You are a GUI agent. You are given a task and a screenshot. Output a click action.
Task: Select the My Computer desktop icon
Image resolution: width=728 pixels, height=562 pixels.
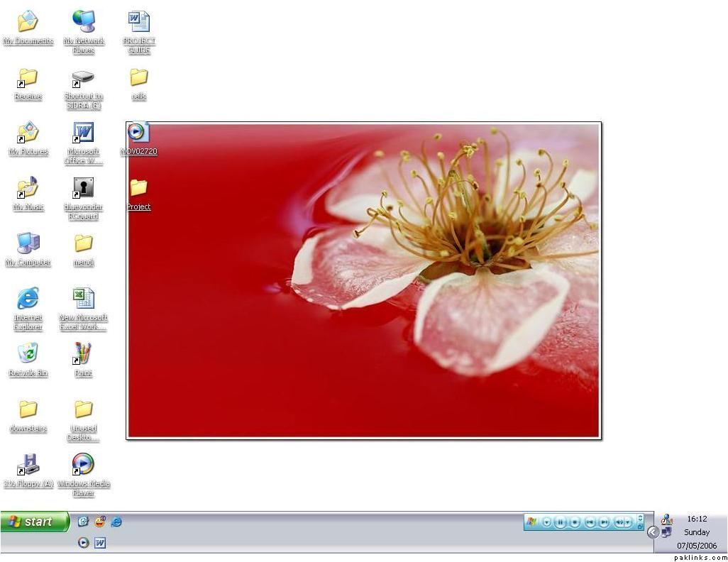coord(28,243)
